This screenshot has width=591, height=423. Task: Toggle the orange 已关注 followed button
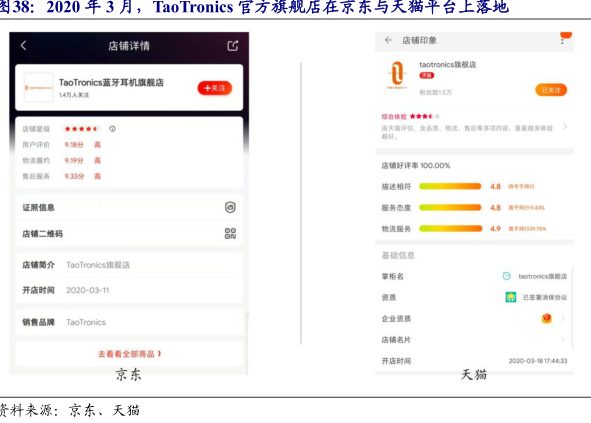(x=551, y=90)
